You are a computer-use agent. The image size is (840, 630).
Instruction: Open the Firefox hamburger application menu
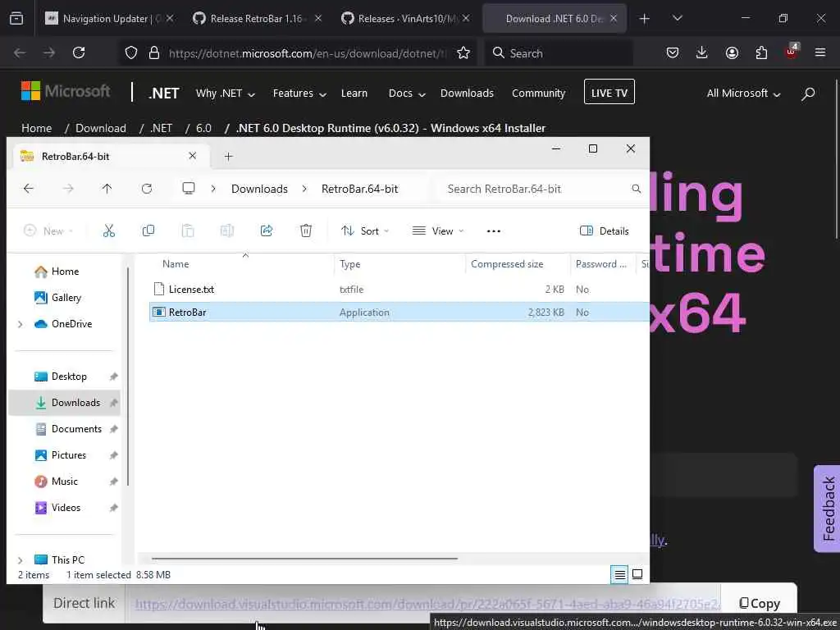820,52
